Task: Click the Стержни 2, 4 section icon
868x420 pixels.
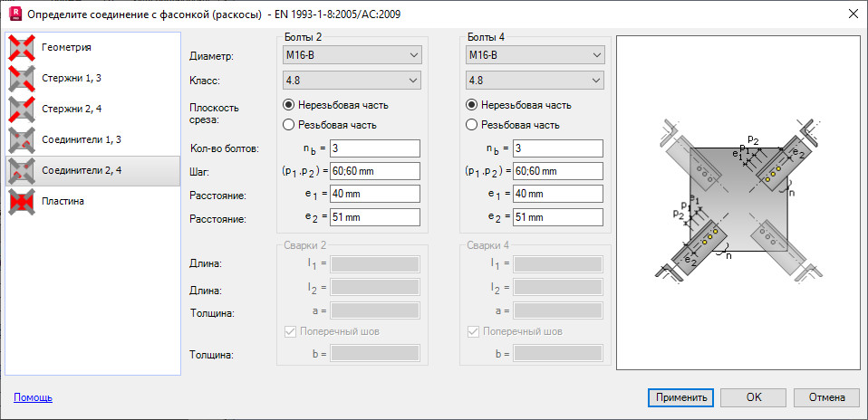Action: click(x=22, y=109)
